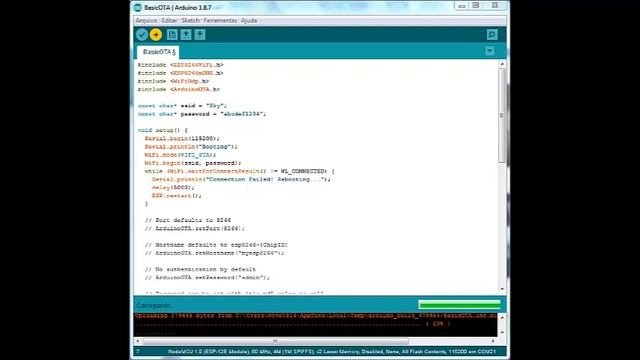Click the ArduinoOTA.setHostname comment line

(x=214, y=253)
